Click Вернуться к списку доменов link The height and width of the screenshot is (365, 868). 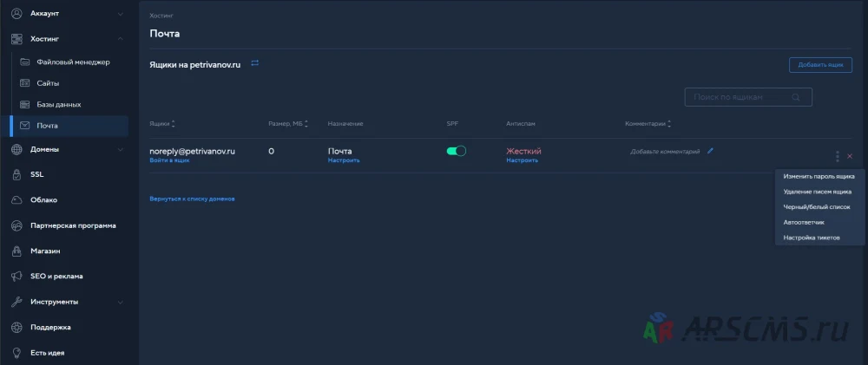[192, 199]
